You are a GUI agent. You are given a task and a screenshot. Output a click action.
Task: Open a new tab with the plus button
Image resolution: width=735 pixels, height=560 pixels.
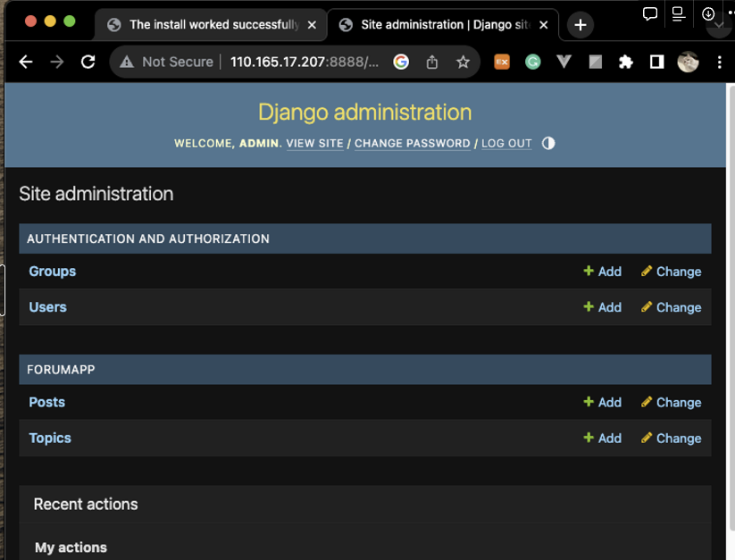tap(580, 25)
